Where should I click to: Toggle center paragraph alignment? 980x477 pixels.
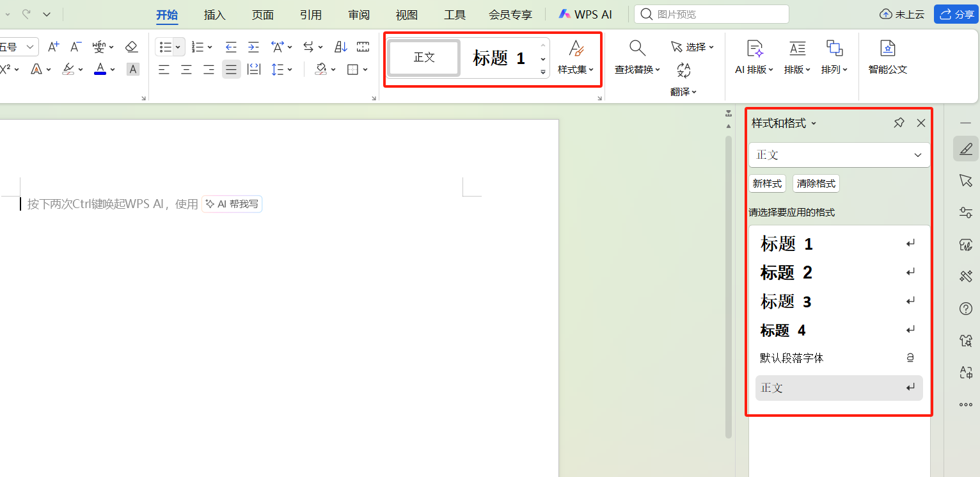point(186,69)
